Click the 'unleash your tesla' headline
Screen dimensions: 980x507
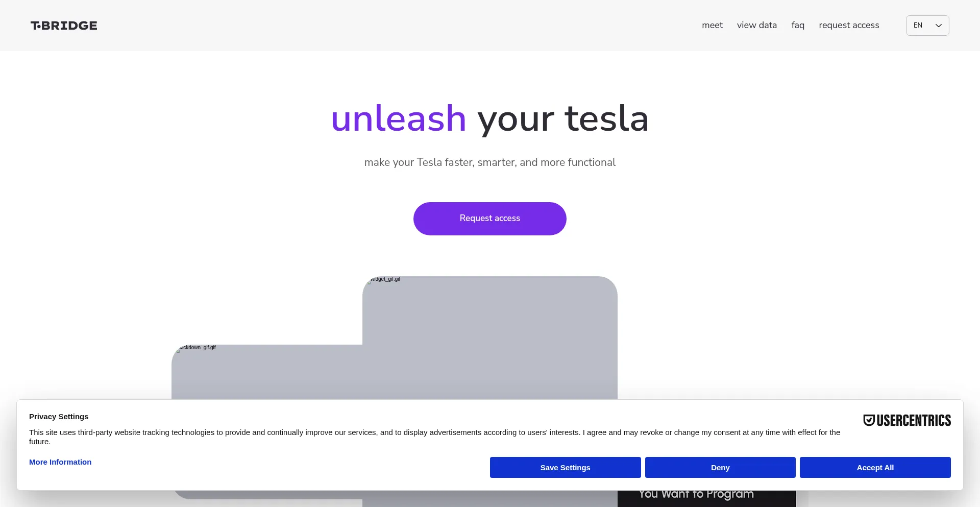tap(490, 118)
